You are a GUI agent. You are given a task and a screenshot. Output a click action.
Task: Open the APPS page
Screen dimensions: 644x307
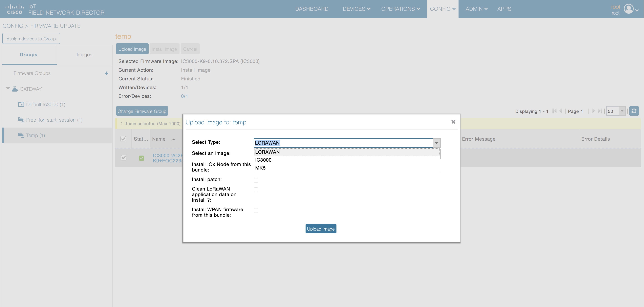tap(504, 9)
